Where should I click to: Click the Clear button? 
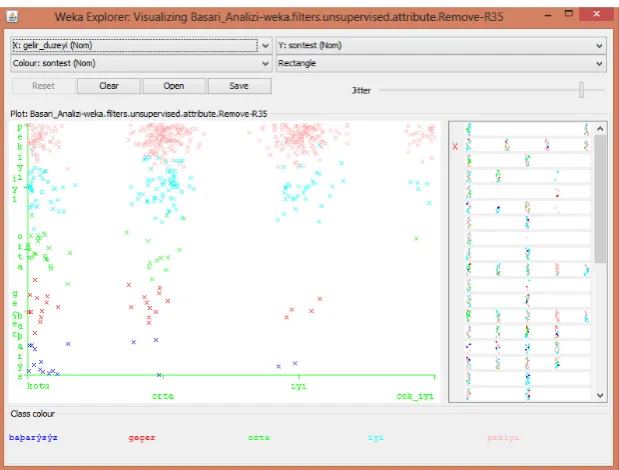109,86
